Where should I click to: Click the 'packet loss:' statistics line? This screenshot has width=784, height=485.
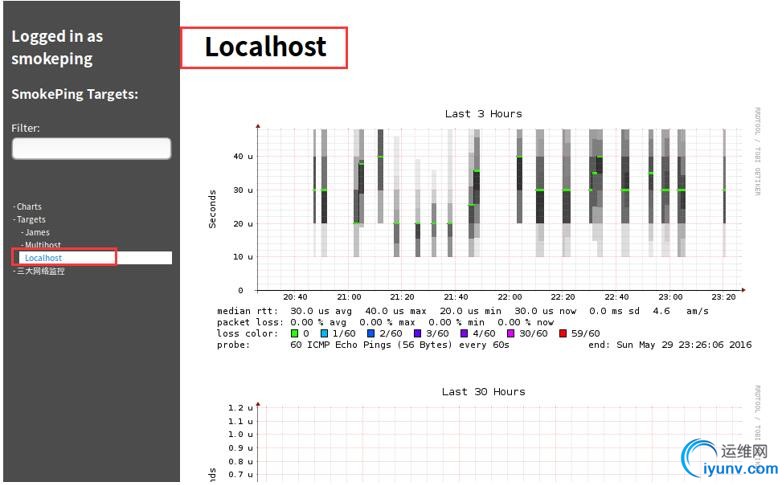click(386, 322)
